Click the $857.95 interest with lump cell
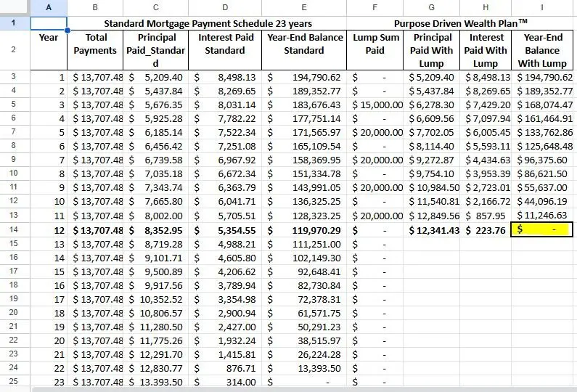Image resolution: width=577 pixels, height=392 pixels. 486,216
